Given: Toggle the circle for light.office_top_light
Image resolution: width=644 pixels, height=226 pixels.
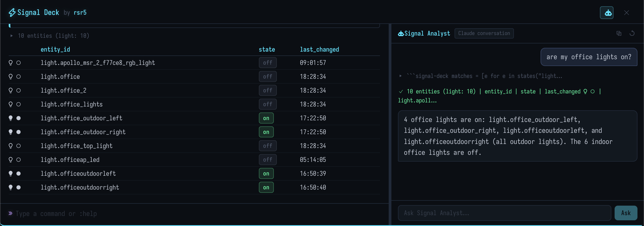Looking at the screenshot, I should pos(19,146).
